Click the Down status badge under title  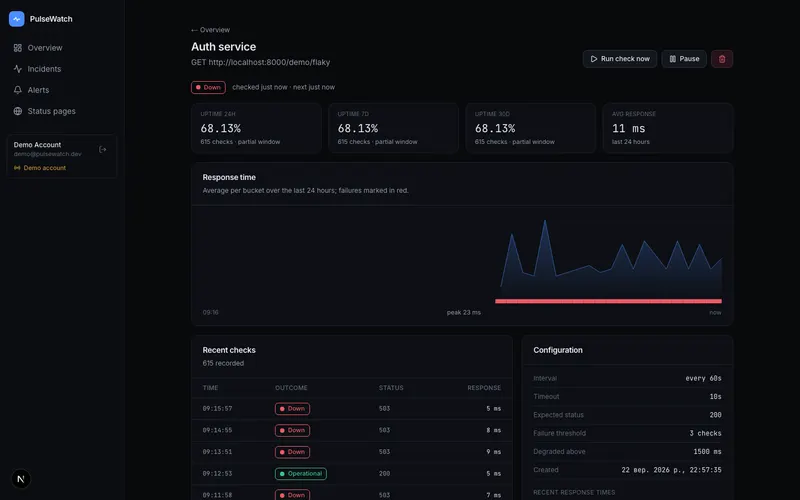(208, 87)
